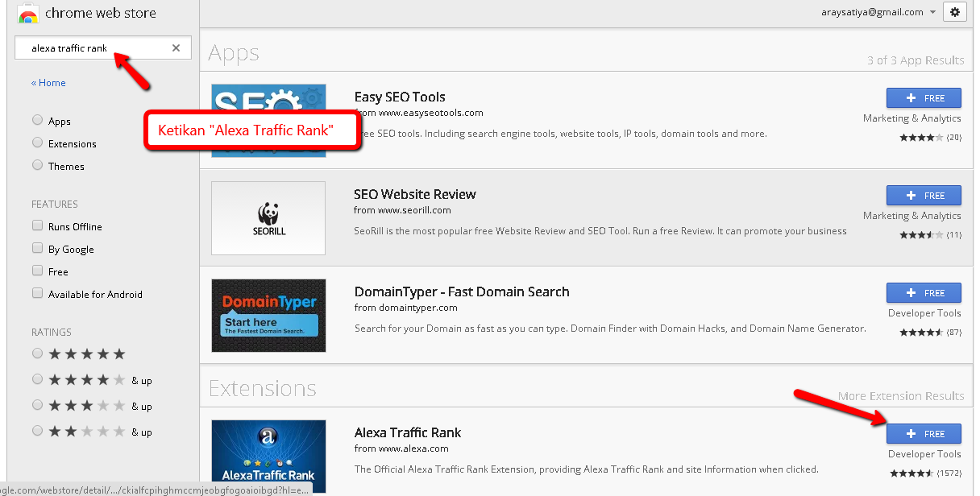This screenshot has height=496, width=980.
Task: Select the Extensions filter radio button
Action: click(x=37, y=143)
